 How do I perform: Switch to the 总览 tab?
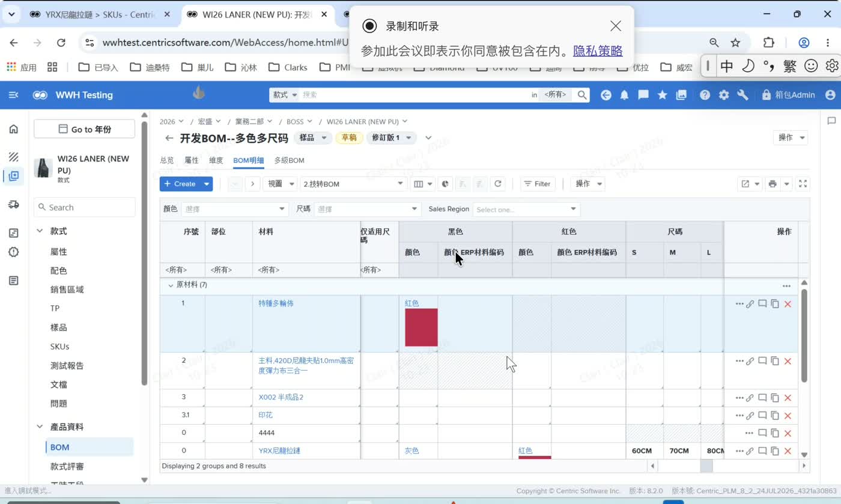[x=167, y=160]
